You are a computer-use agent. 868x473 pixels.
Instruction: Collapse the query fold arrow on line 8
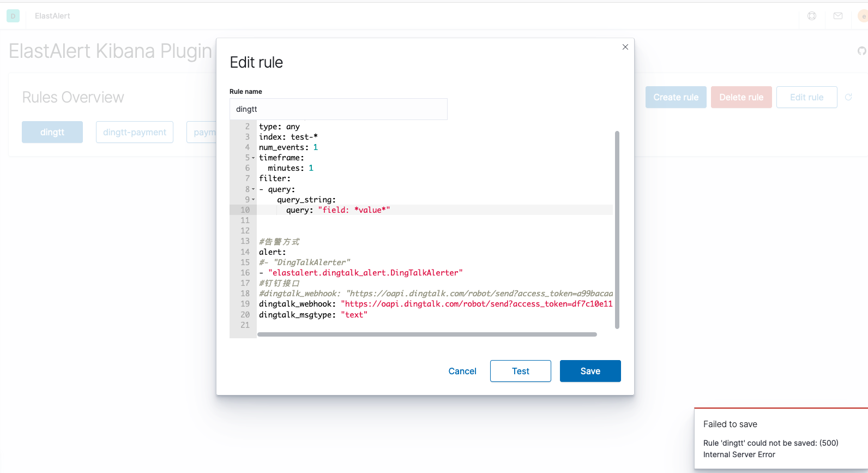tap(253, 189)
